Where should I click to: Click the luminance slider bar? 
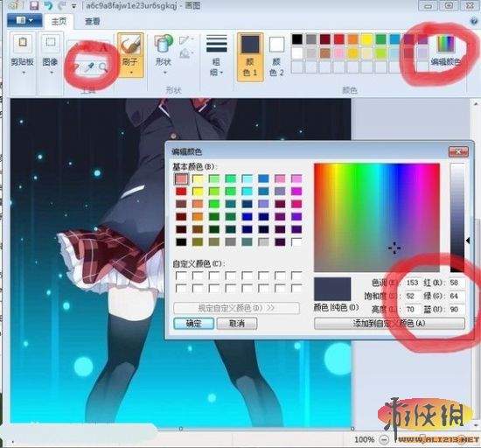point(457,218)
